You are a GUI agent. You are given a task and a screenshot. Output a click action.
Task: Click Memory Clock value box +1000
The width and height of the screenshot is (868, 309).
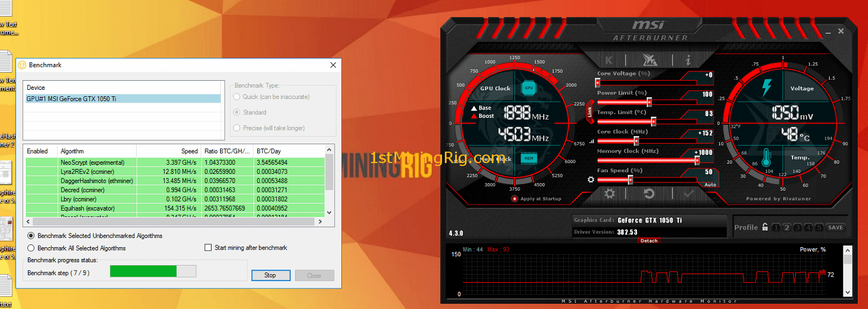pos(700,153)
